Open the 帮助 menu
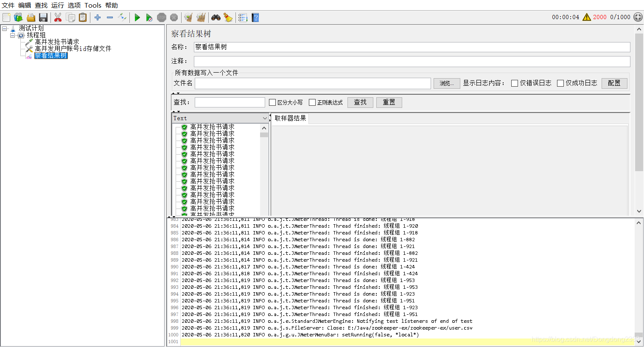Image resolution: width=644 pixels, height=347 pixels. [x=112, y=5]
